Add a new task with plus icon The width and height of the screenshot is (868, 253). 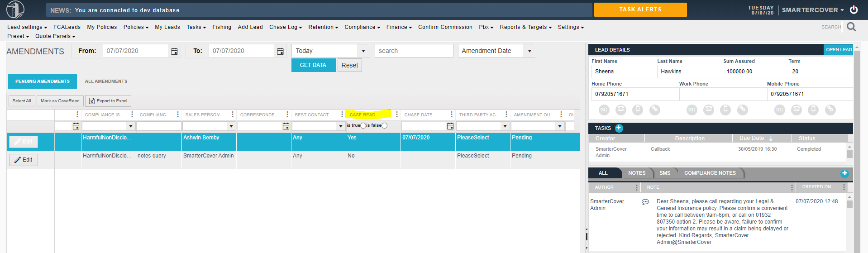click(619, 128)
